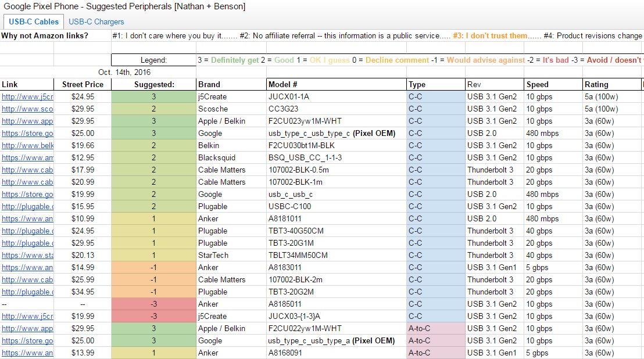Click the '$10.99' price cell

pyautogui.click(x=83, y=218)
